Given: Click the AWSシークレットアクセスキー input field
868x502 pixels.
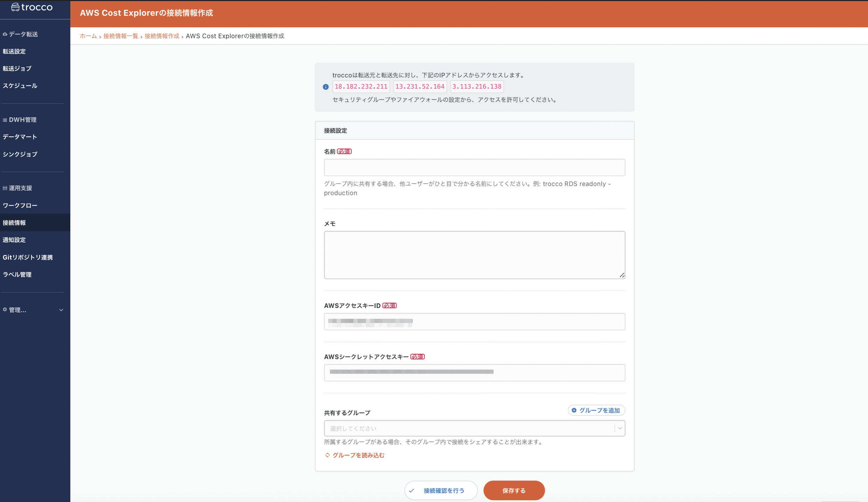Looking at the screenshot, I should click(x=474, y=373).
